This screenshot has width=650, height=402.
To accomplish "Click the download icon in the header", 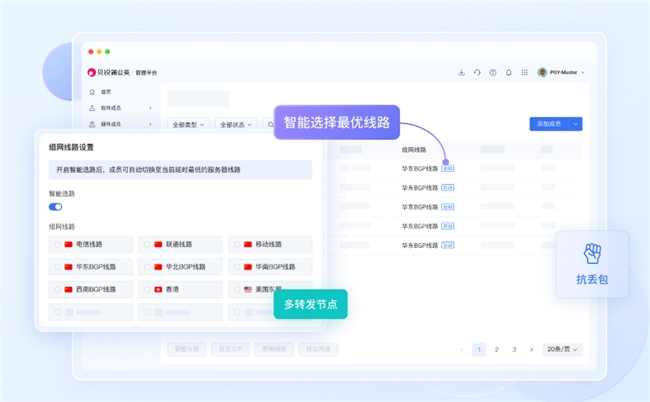I will (461, 72).
